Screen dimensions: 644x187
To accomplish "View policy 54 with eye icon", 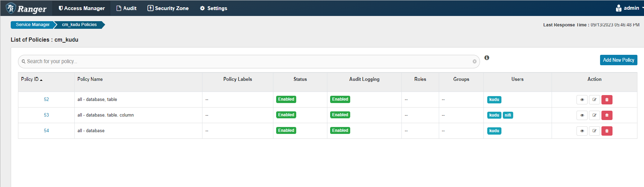I will [582, 131].
